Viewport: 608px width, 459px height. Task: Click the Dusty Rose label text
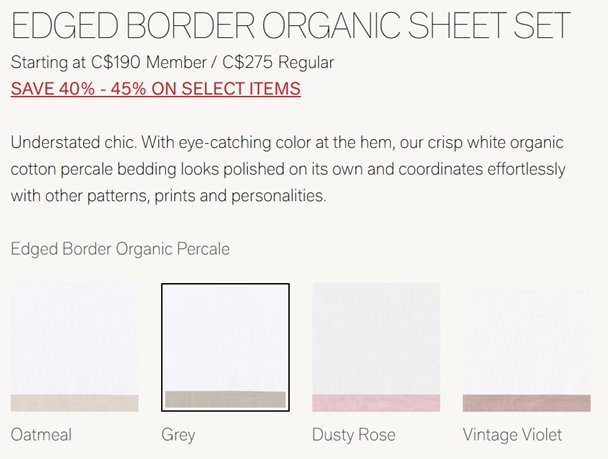353,435
